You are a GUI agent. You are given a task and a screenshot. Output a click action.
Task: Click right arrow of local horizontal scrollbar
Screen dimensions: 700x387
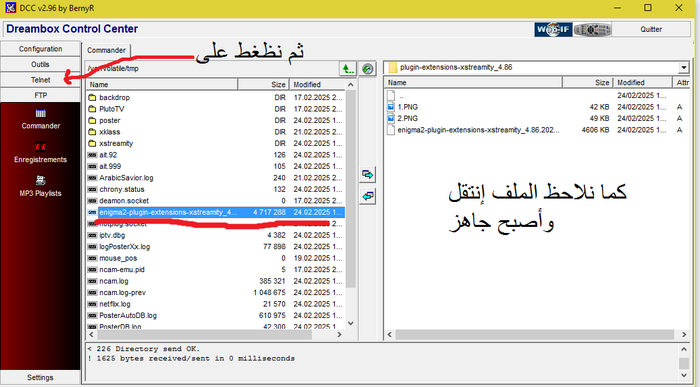tap(684, 334)
